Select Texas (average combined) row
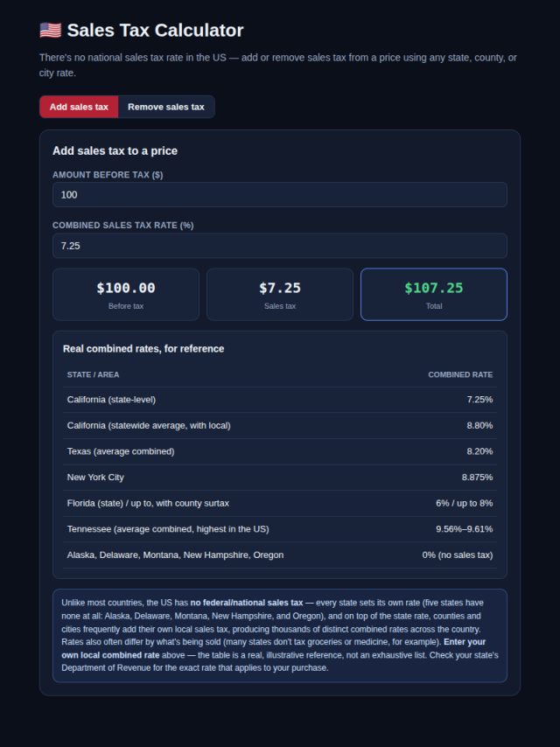 tap(280, 451)
